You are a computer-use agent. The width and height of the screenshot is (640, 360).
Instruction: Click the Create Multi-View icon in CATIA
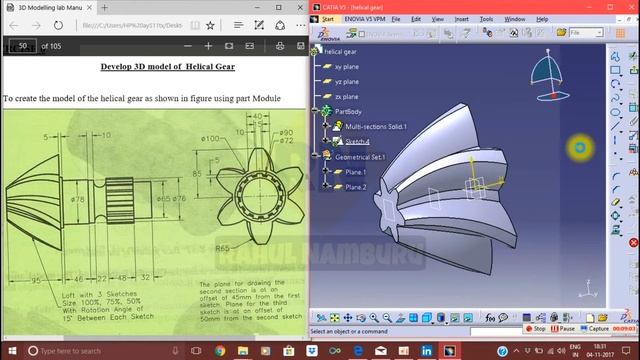click(413, 318)
